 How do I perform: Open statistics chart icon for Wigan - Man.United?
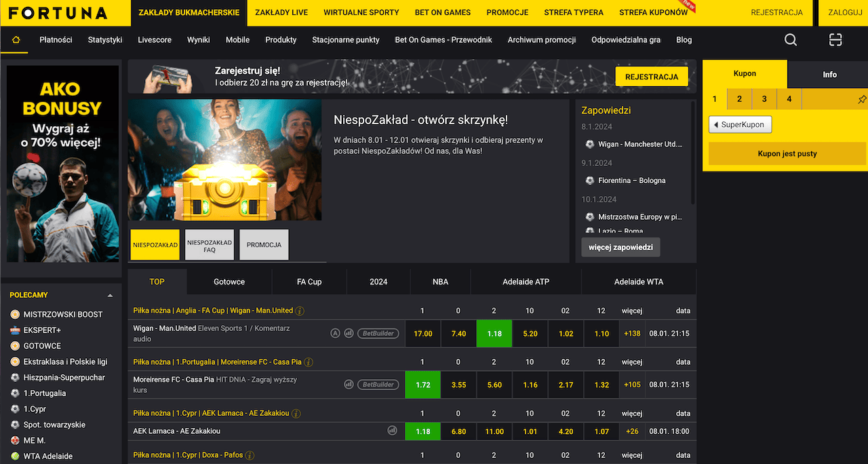point(349,333)
